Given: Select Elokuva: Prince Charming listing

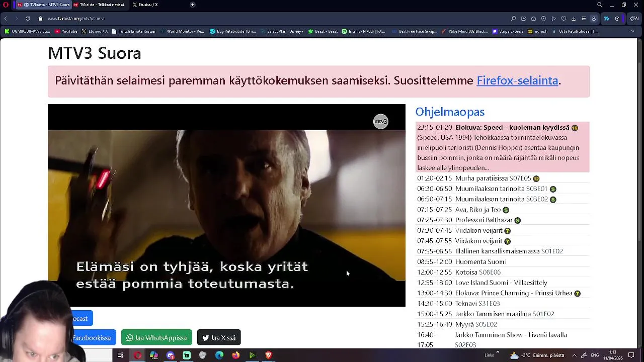Looking at the screenshot, I should [x=502, y=293].
